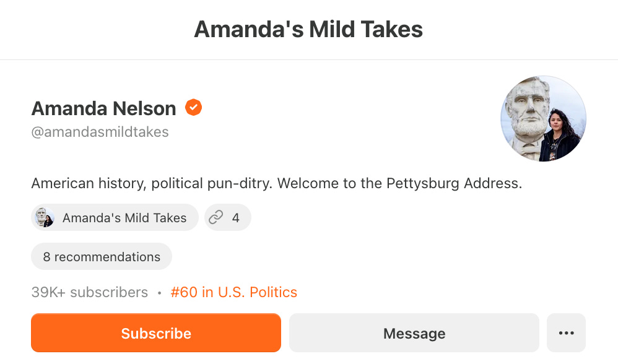View Amanda Nelson's round profile photo
Screen dimensions: 618x364
(543, 119)
